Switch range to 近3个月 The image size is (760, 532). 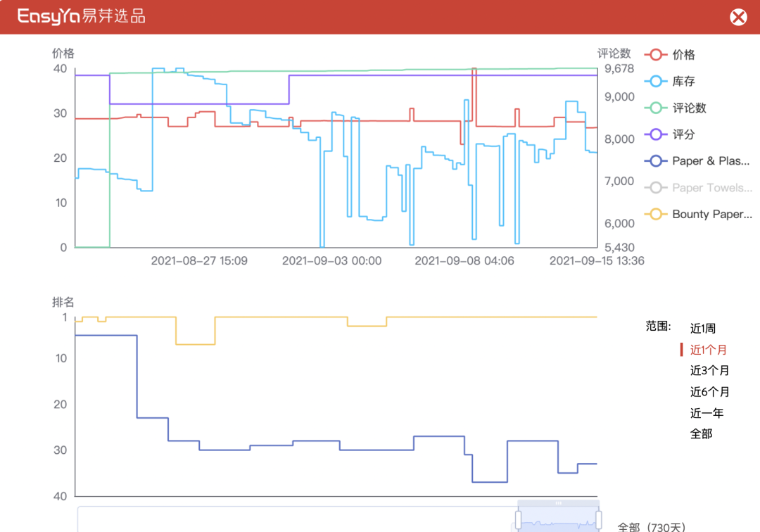click(x=709, y=371)
